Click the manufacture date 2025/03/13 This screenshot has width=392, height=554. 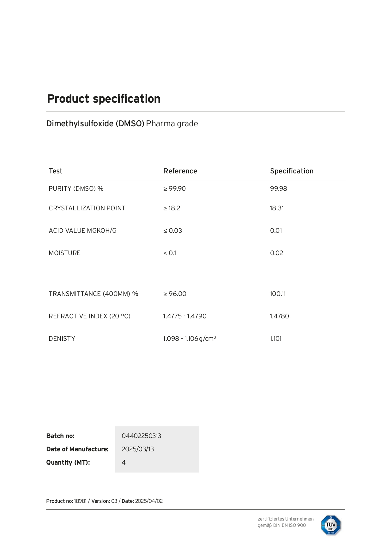tap(138, 449)
